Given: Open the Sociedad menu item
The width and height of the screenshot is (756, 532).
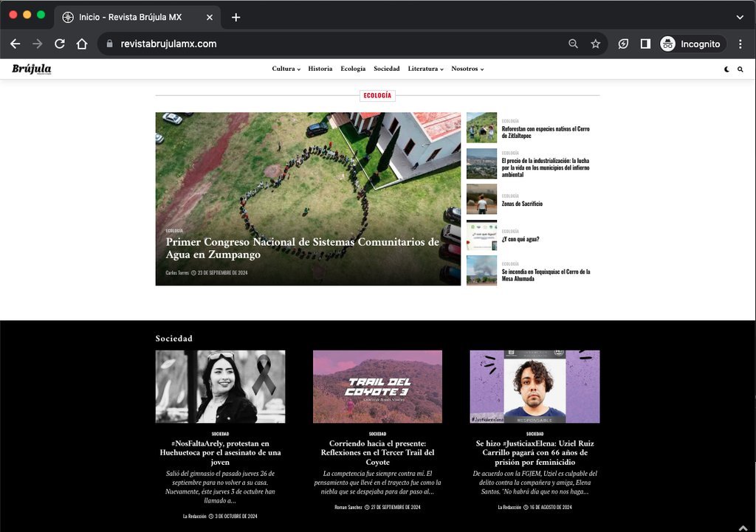Looking at the screenshot, I should [387, 69].
